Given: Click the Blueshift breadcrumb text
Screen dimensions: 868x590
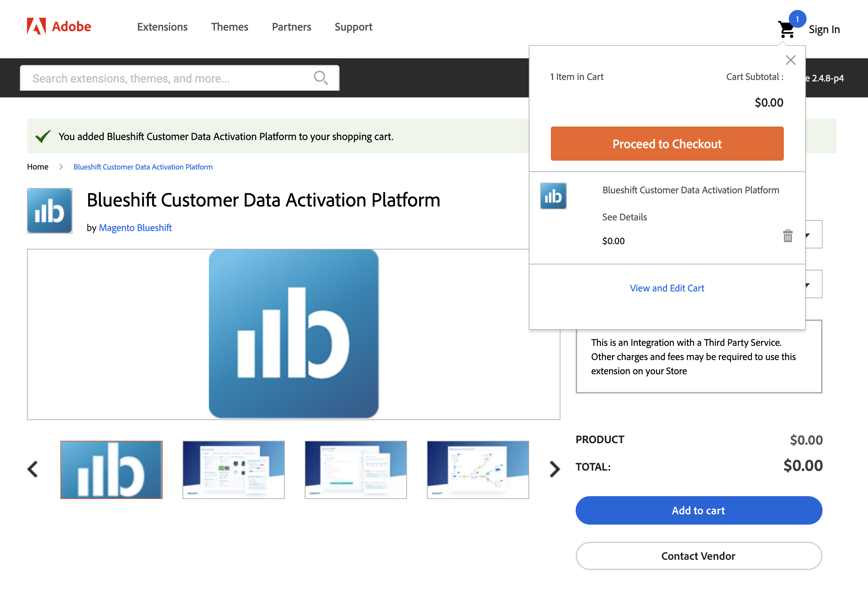Looking at the screenshot, I should [143, 167].
